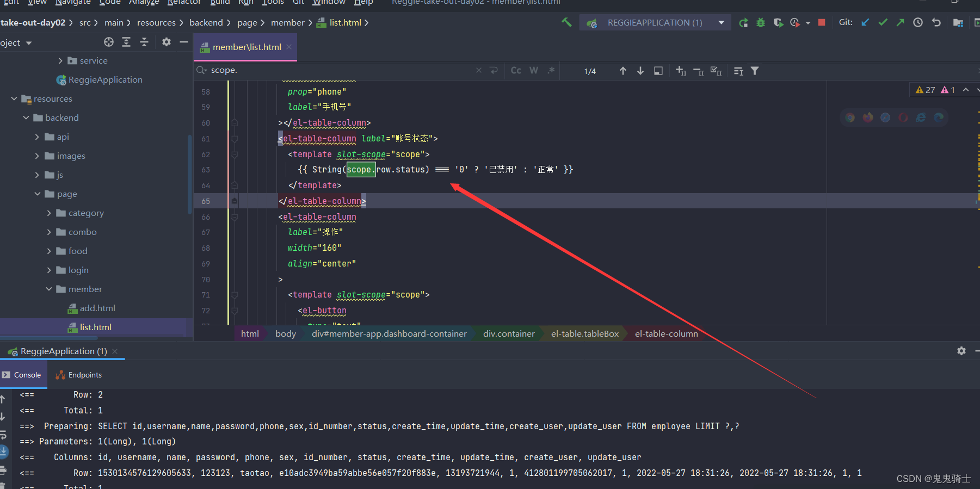Push commits with the green Git arrow
Viewport: 980px width, 489px height.
click(901, 22)
